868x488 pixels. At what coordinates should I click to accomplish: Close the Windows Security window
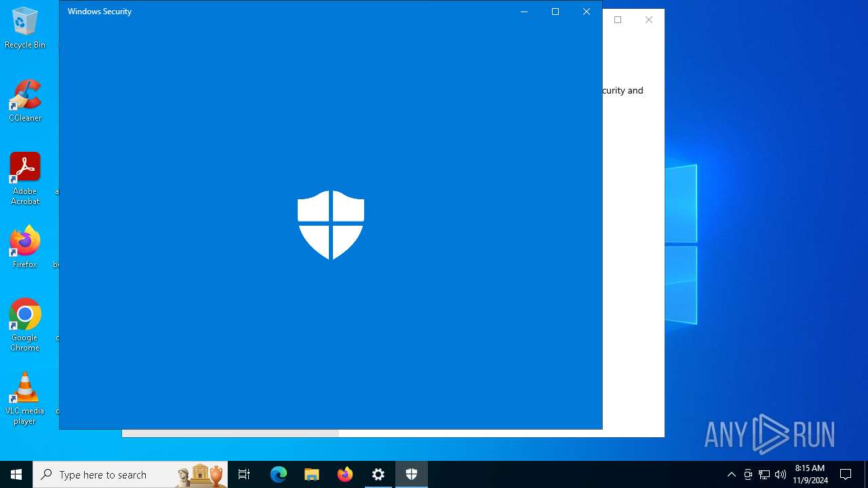click(x=587, y=12)
